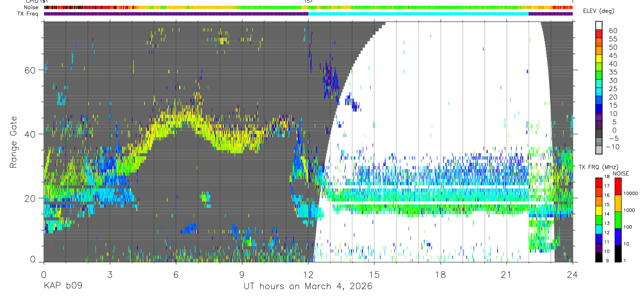Click 'UT hours on March 4, 2026' axis title

(x=308, y=287)
